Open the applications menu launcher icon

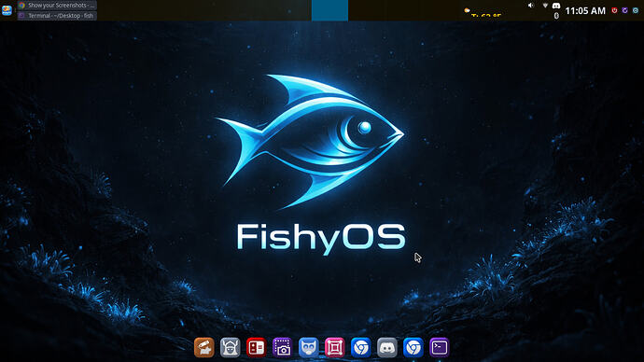(x=7, y=10)
